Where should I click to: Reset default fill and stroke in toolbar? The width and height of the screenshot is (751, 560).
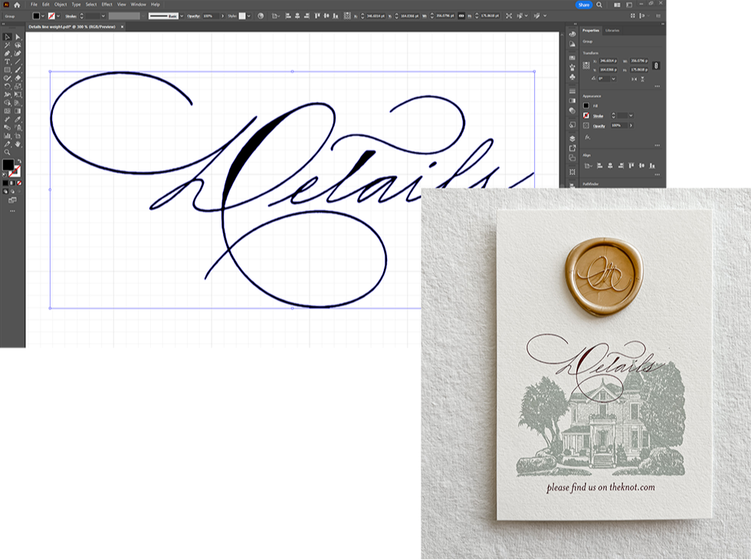point(5,175)
